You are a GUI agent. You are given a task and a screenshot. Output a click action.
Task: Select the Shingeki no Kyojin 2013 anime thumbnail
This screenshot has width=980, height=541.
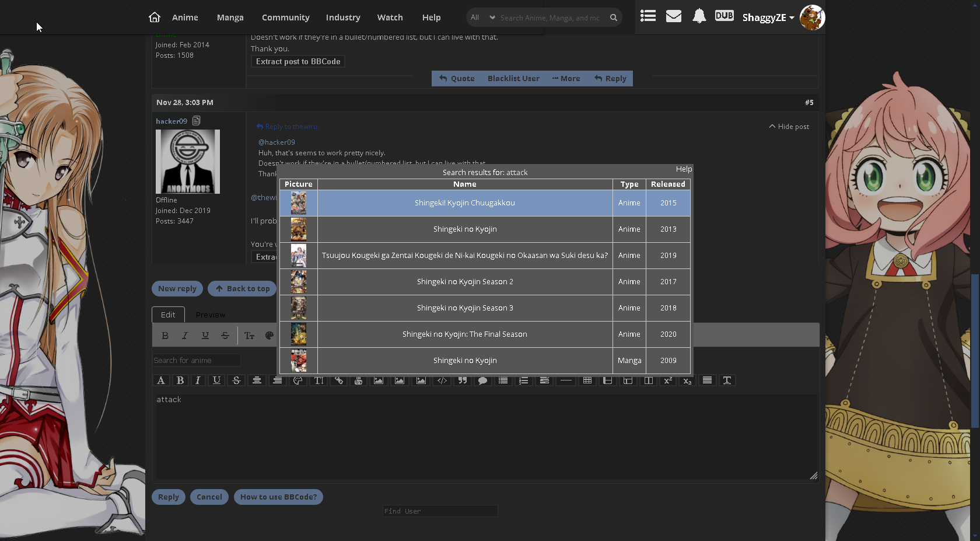point(299,229)
